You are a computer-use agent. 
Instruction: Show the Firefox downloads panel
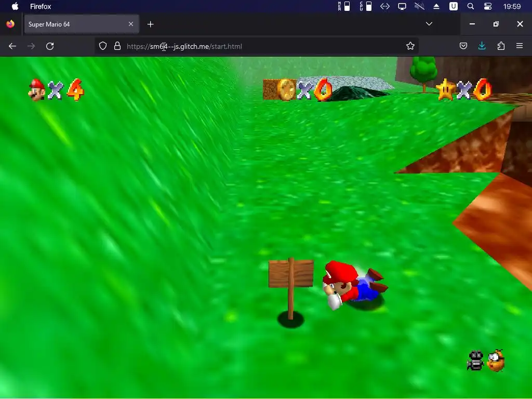482,46
